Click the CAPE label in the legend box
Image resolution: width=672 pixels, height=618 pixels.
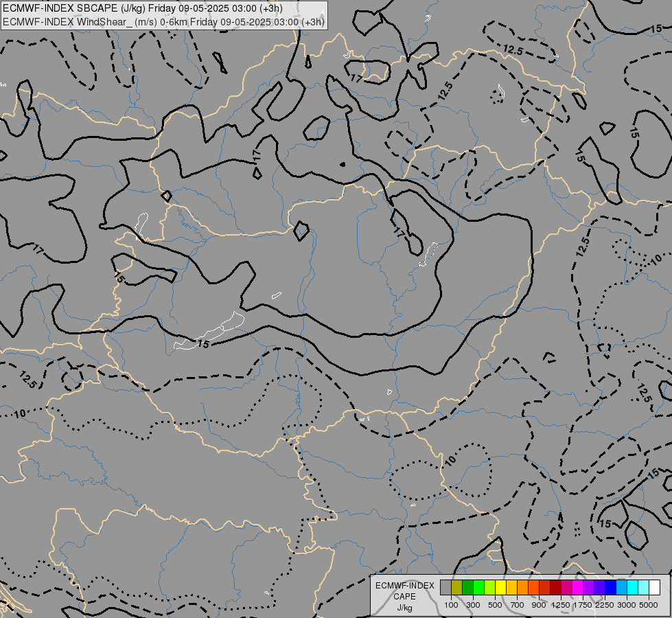point(404,597)
